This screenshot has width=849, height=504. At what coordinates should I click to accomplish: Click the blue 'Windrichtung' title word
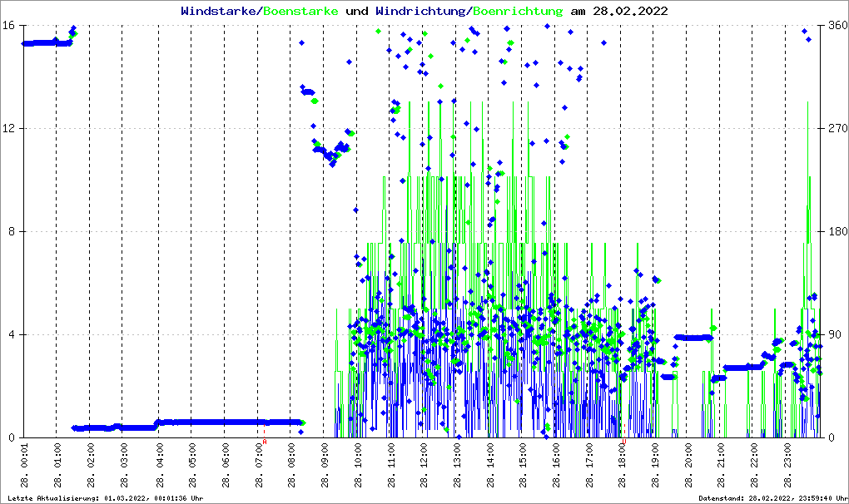click(x=420, y=11)
